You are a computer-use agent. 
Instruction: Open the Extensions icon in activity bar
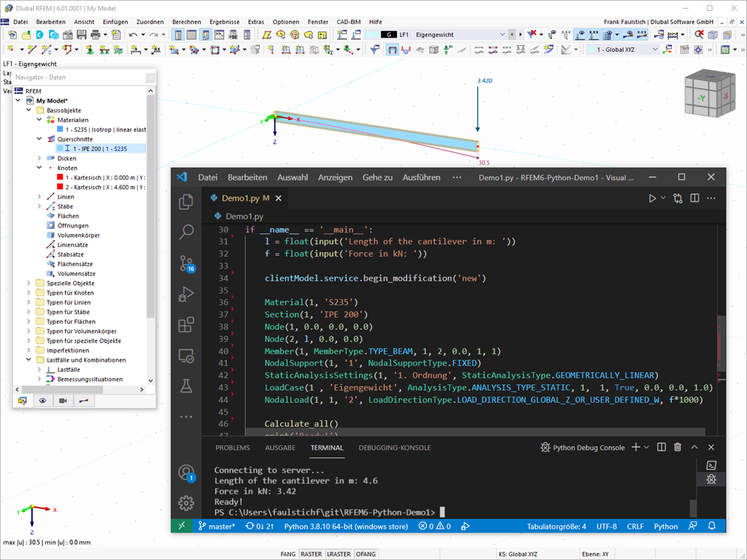coord(186,324)
